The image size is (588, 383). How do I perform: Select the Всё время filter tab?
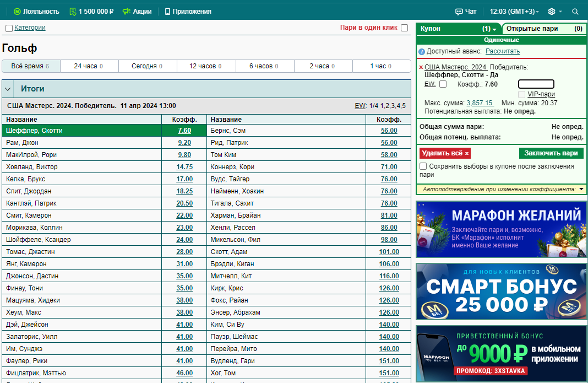point(31,66)
